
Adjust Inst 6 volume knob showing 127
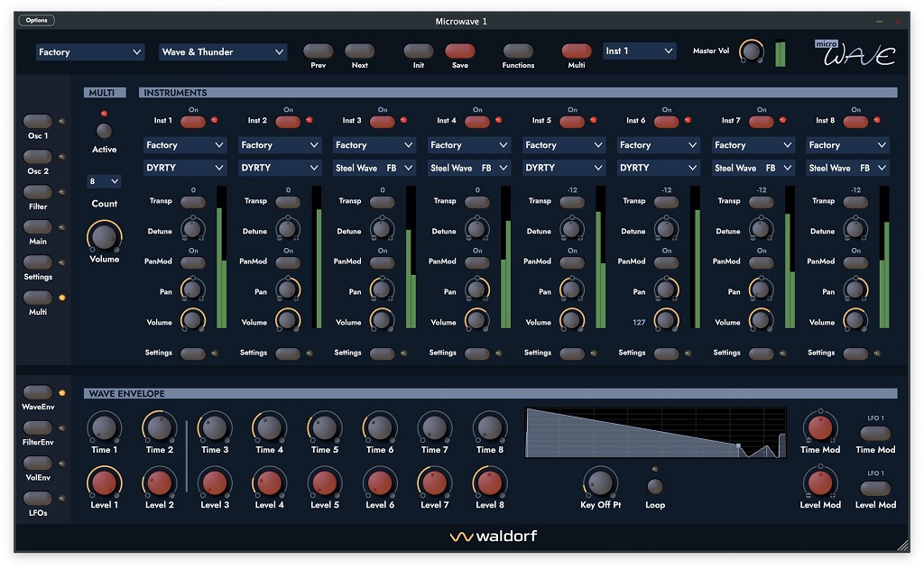tap(667, 320)
